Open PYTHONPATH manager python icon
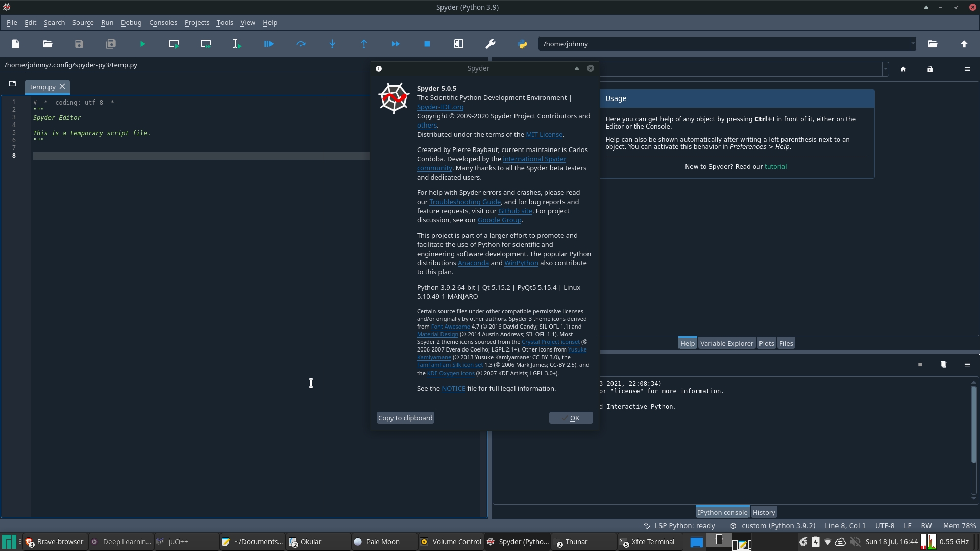Viewport: 980px width, 551px height. 522,44
